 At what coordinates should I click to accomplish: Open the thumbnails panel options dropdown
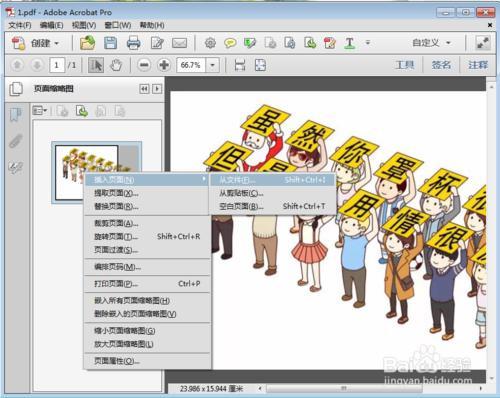tap(40, 111)
